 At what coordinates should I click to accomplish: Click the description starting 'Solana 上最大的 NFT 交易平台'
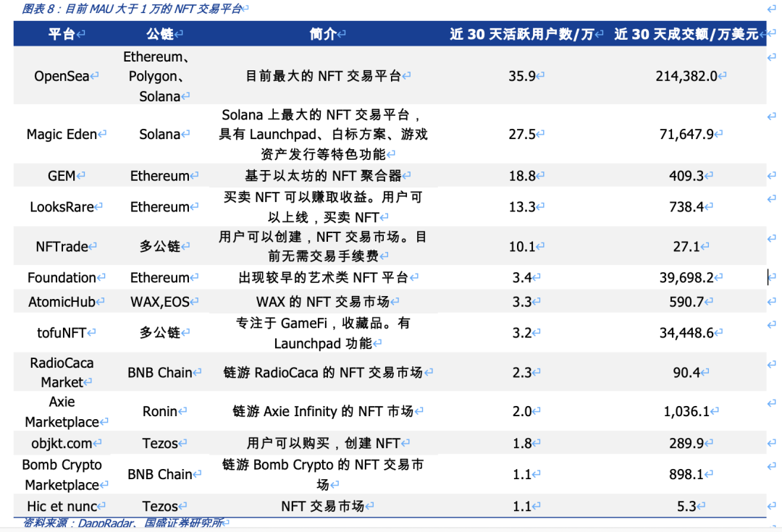coord(323,134)
